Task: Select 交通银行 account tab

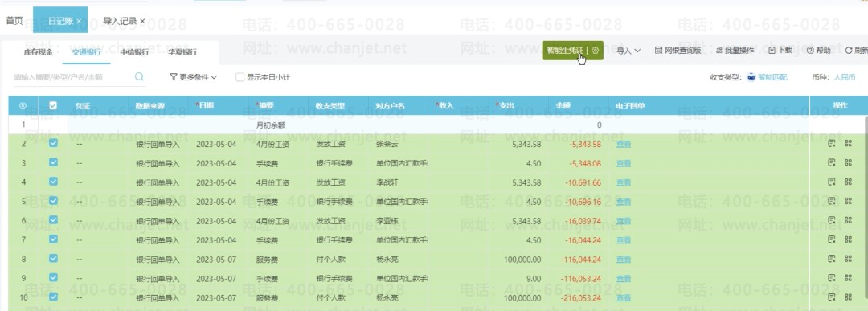Action: 86,52
